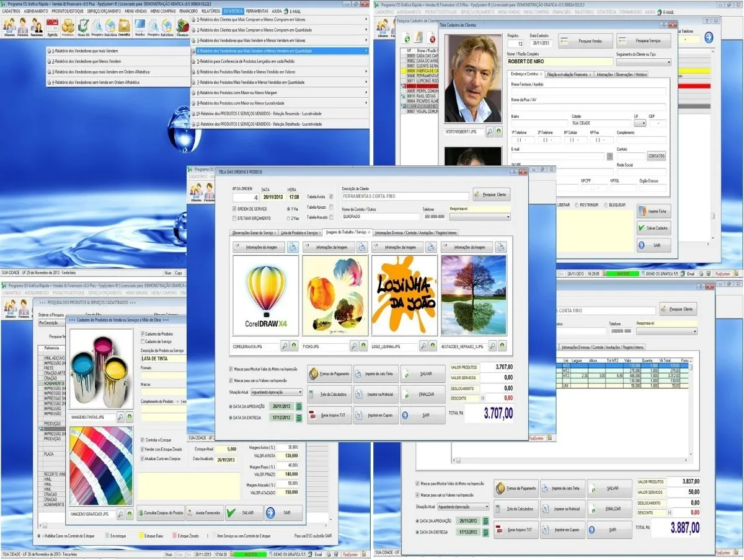
Task: Enable the Cadastro de Serviço checkbox
Action: coord(142,341)
